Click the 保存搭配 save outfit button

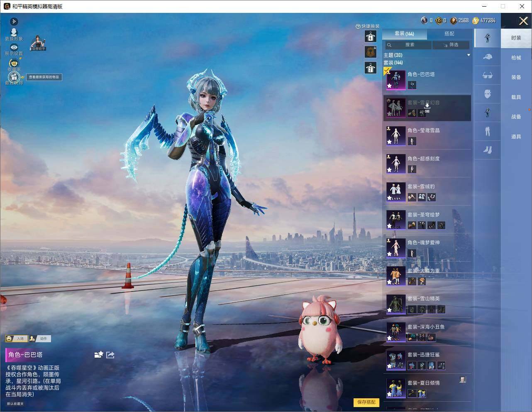coord(366,402)
